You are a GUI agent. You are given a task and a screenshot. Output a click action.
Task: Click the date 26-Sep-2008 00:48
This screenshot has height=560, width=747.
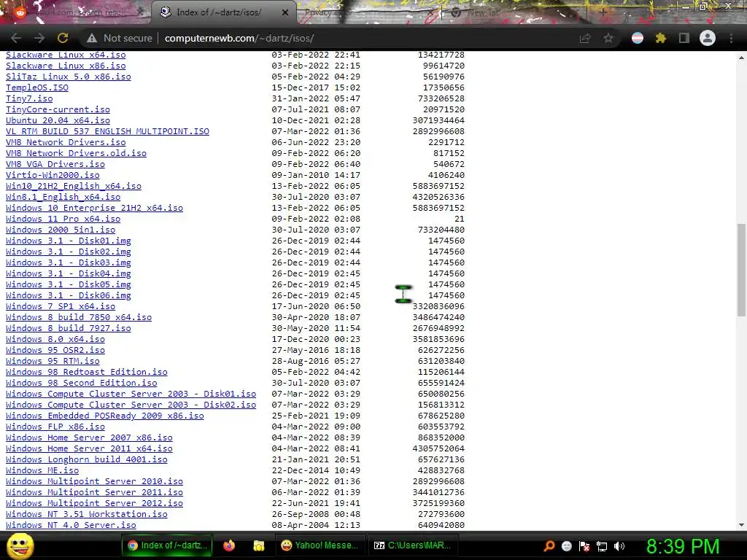[316, 514]
